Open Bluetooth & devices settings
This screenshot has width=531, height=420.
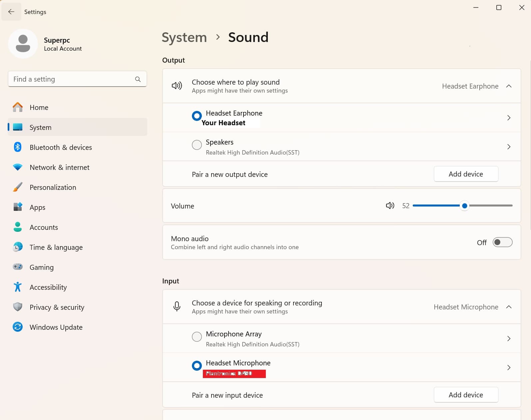(x=61, y=148)
